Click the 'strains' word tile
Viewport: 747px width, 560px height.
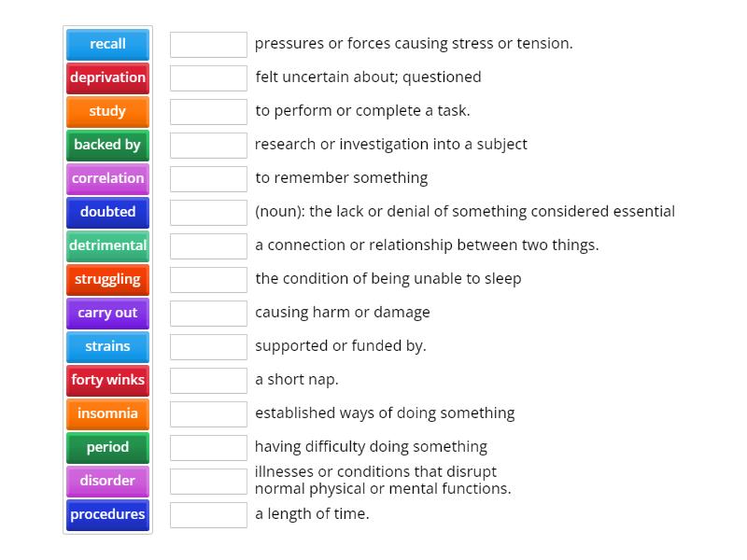point(107,346)
